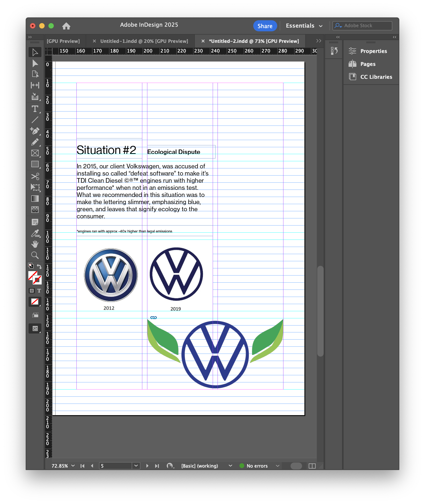Click the Adobe Stock search field
Image resolution: width=425 pixels, height=504 pixels.
[x=362, y=26]
